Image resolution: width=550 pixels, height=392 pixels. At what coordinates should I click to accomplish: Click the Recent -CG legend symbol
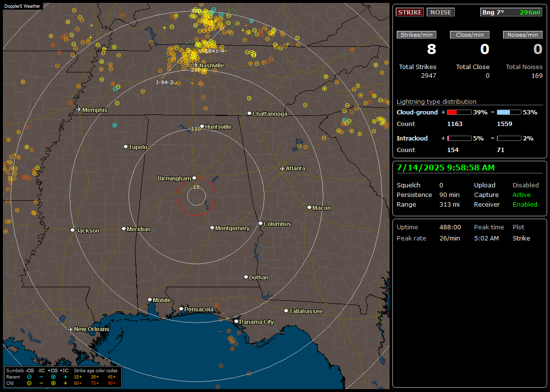(x=29, y=377)
